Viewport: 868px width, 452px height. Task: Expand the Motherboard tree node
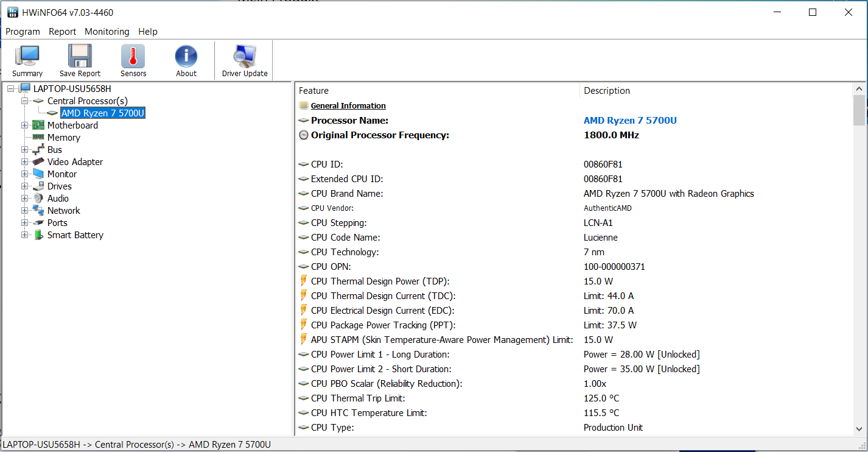click(24, 125)
